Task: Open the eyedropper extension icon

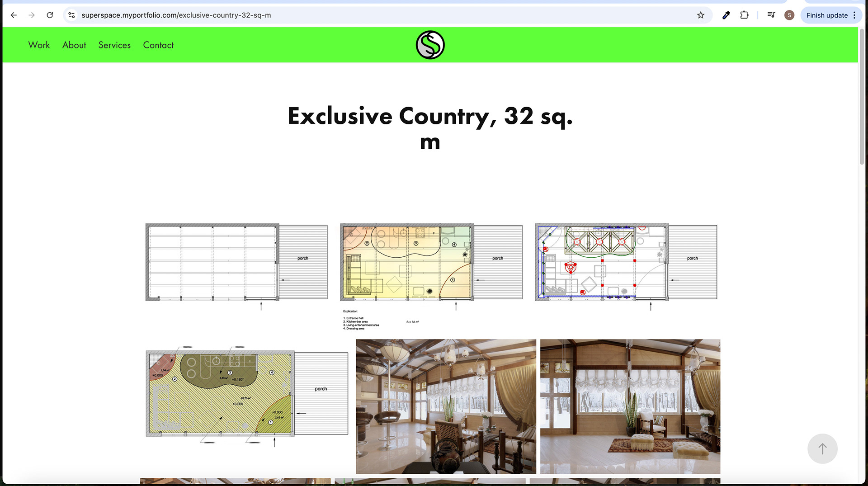Action: click(x=726, y=15)
